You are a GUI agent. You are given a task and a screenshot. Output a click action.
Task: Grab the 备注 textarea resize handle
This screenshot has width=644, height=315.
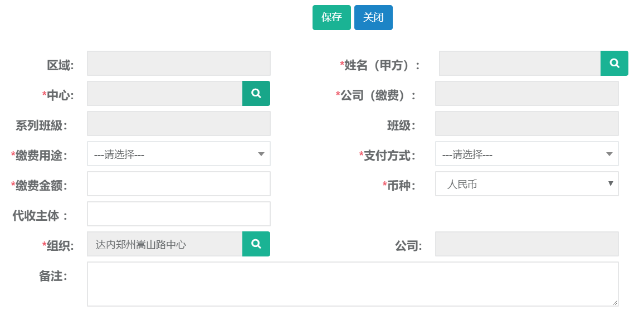615,303
